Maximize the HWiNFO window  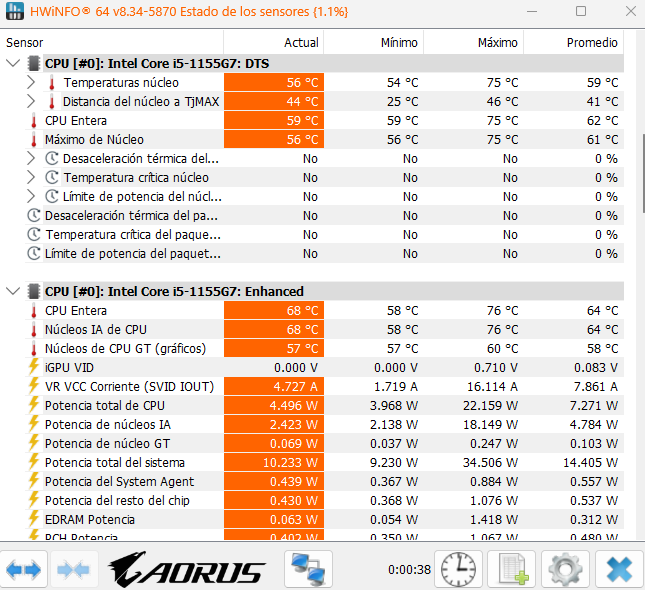pyautogui.click(x=581, y=11)
